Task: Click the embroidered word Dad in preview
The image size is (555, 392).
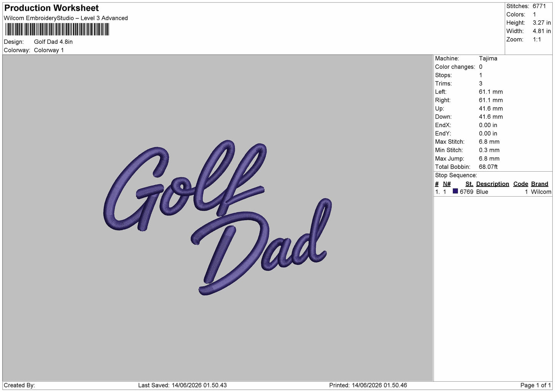Action: pyautogui.click(x=261, y=248)
